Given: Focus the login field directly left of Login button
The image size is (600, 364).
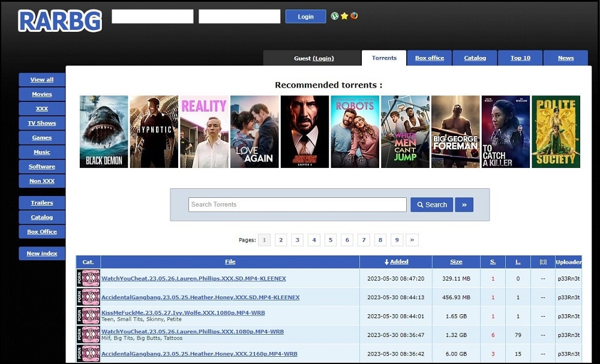Looking at the screenshot, I should point(239,16).
